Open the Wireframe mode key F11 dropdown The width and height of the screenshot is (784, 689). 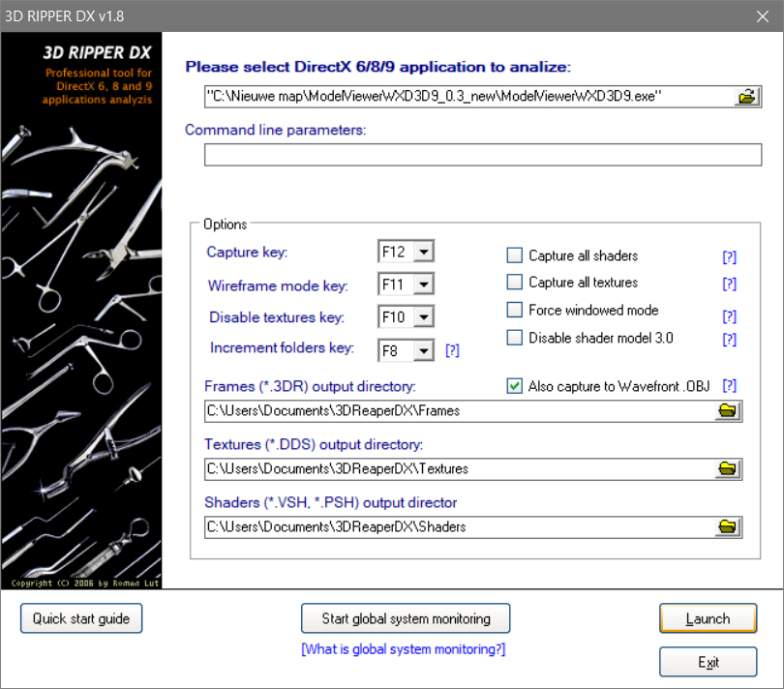[x=424, y=285]
